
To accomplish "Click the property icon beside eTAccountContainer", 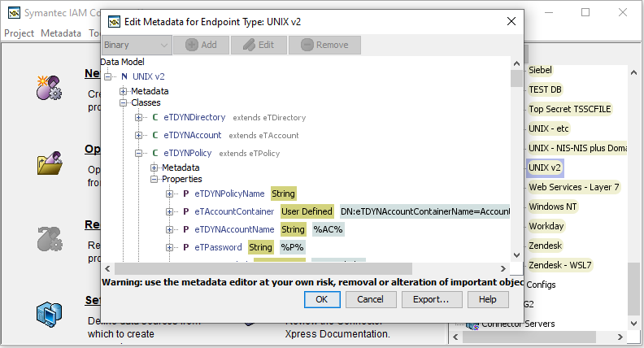I will (x=185, y=212).
